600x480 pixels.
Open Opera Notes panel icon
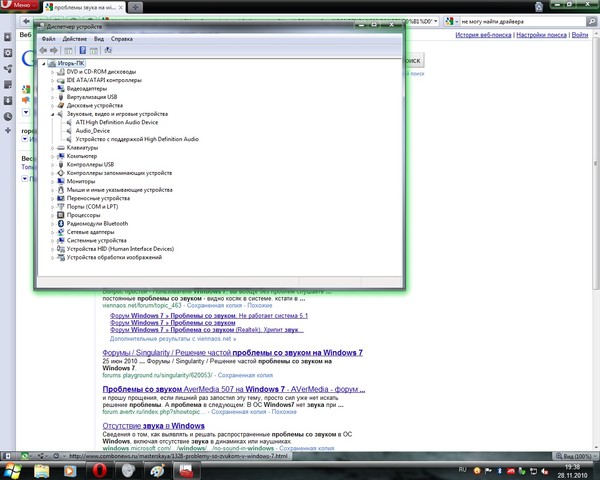[x=8, y=85]
